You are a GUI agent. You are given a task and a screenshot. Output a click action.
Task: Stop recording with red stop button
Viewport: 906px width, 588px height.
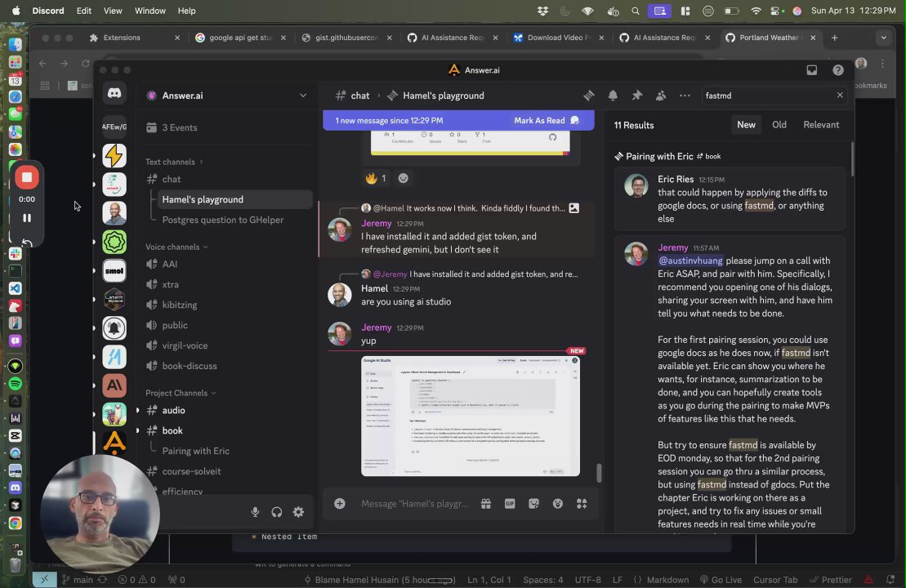pyautogui.click(x=27, y=177)
